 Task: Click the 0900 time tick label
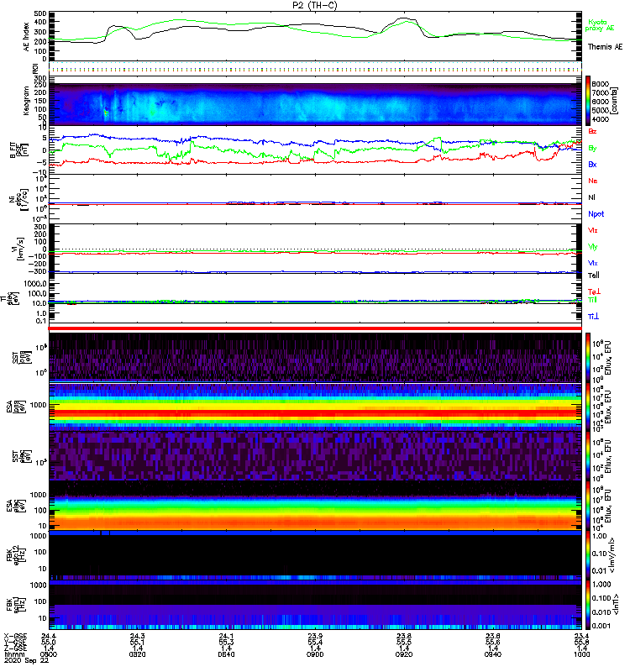(x=315, y=655)
